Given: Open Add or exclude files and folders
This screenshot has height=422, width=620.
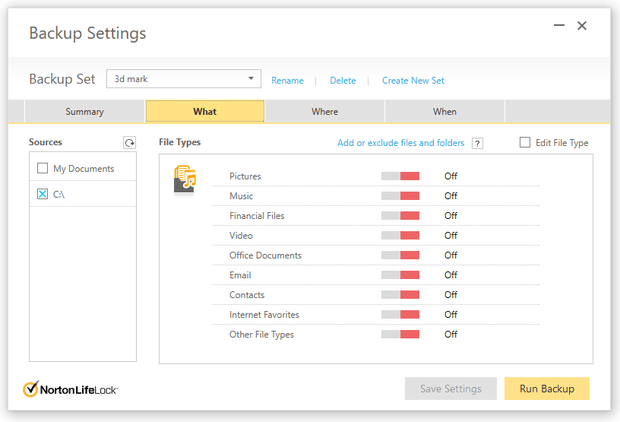Looking at the screenshot, I should [400, 143].
